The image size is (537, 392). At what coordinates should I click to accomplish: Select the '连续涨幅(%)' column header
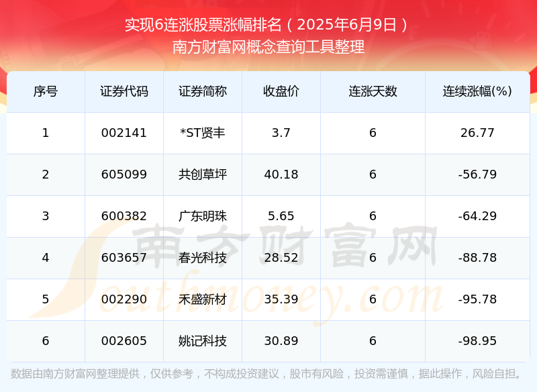477,91
